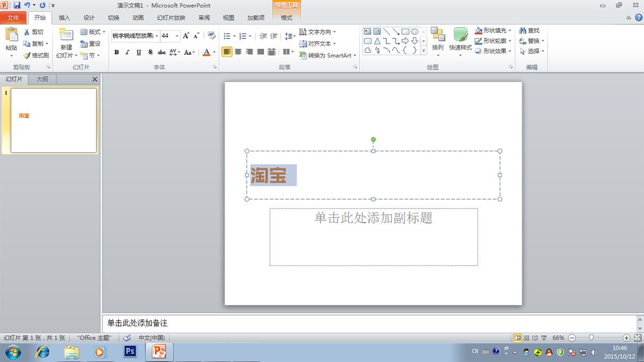Open the Section (节) dropdown

pos(90,55)
